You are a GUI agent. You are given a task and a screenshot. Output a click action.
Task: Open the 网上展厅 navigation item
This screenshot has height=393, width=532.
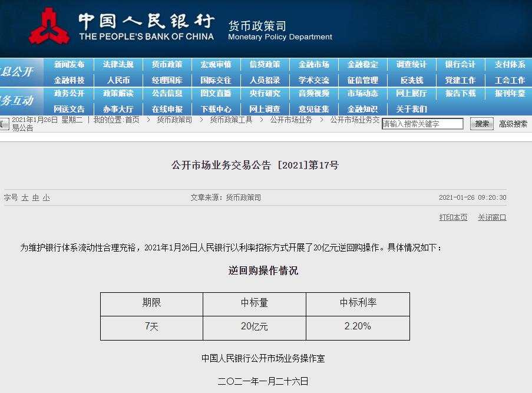point(412,93)
